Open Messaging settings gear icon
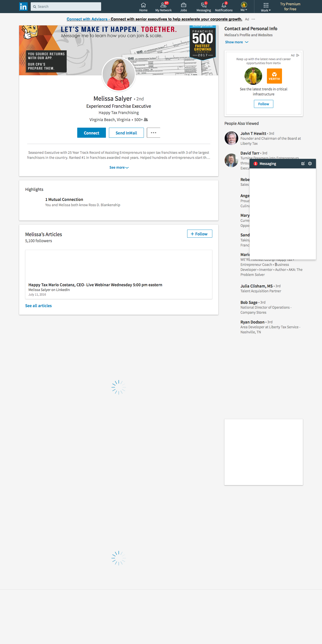 pos(310,164)
